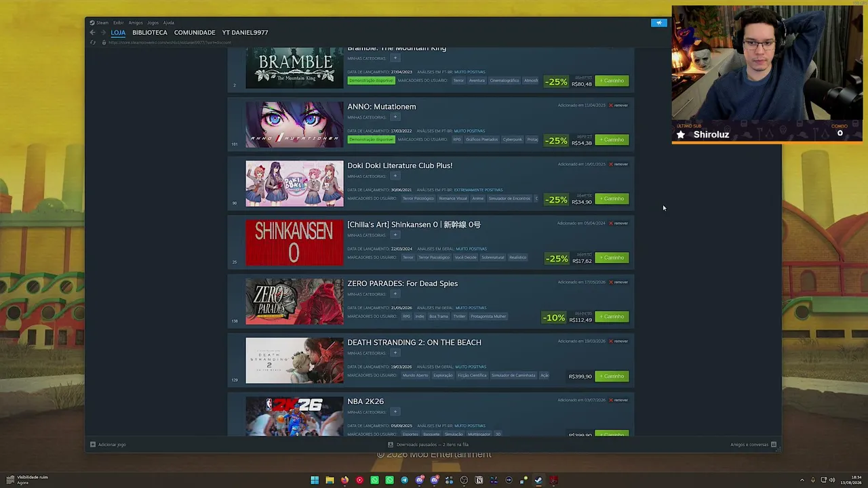Open the taskbar clock showing 18:34
Viewport: 868px width, 488px height.
pos(851,481)
